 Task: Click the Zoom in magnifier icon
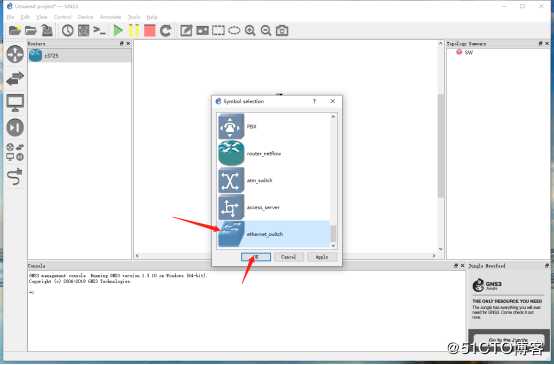click(x=250, y=30)
